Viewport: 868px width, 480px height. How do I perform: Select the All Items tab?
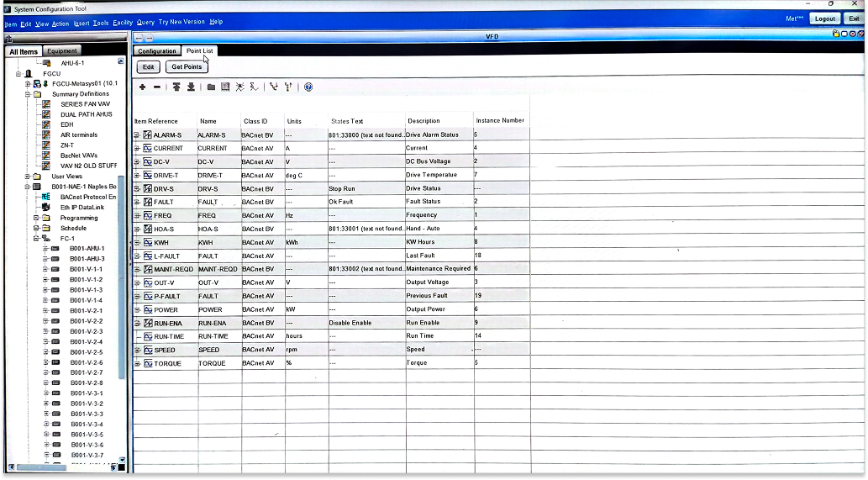coord(24,51)
